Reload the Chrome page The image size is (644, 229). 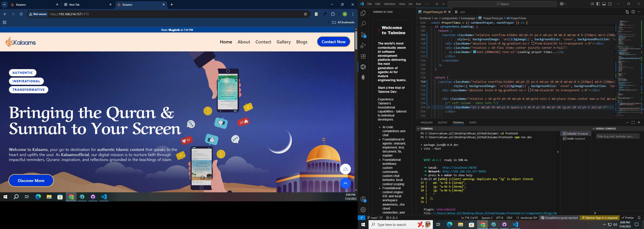21,14
